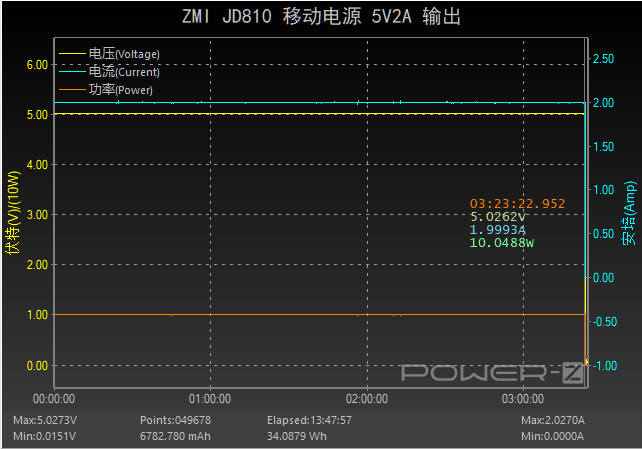Click the 2.00 left axis tick label

[x=37, y=265]
